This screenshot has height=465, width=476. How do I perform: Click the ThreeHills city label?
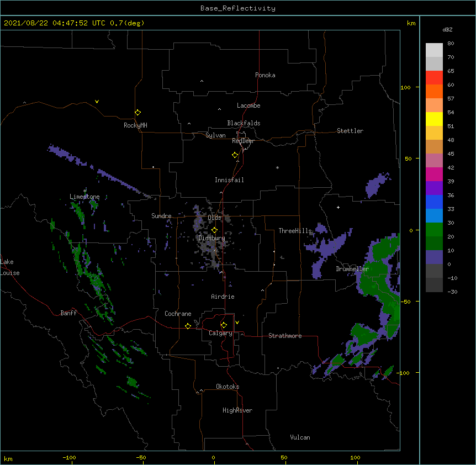295,231
